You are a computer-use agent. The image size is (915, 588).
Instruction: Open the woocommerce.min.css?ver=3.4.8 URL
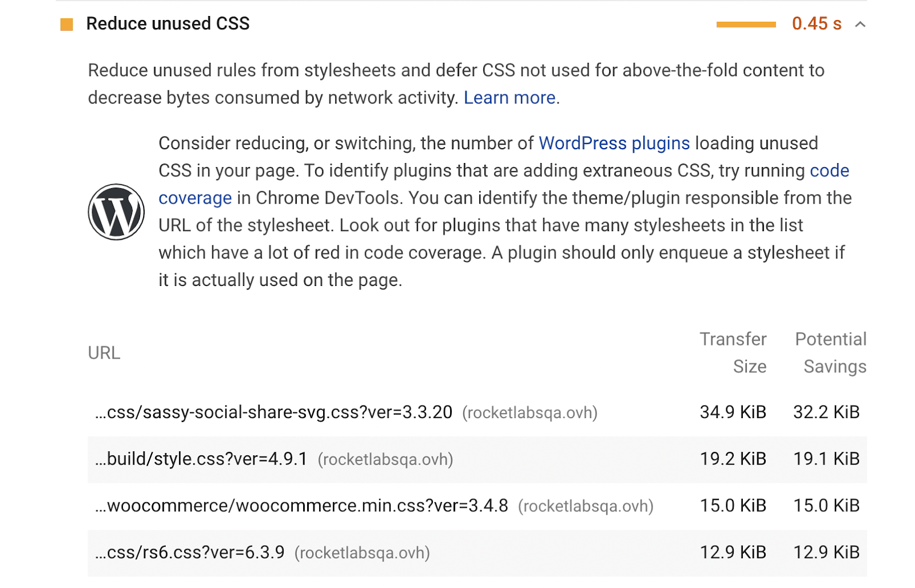coord(302,506)
